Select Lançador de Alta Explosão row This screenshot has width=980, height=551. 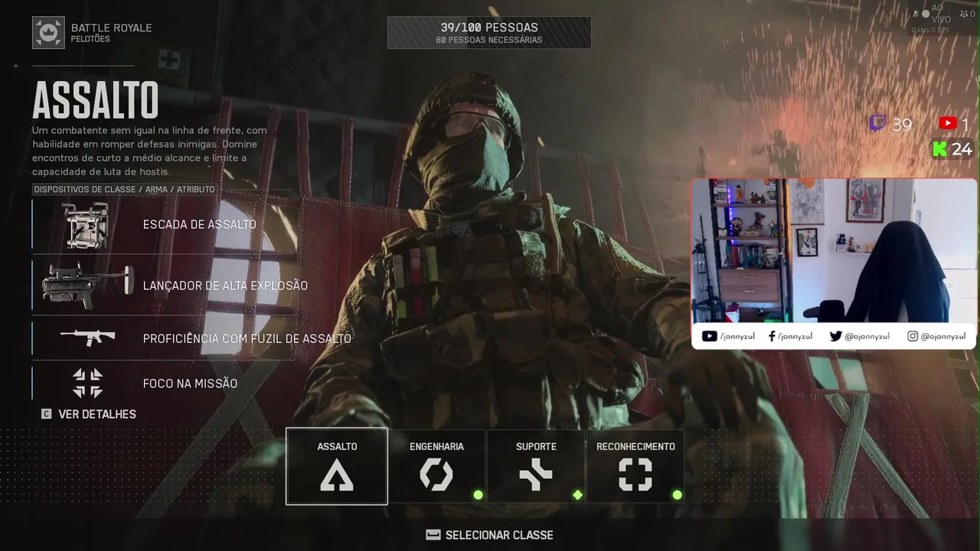point(163,285)
